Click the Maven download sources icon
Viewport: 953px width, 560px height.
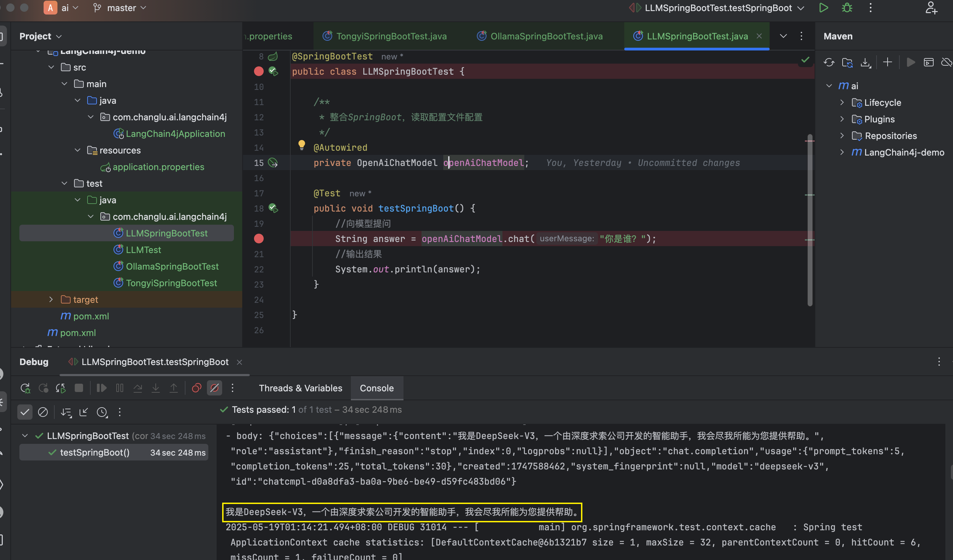866,62
